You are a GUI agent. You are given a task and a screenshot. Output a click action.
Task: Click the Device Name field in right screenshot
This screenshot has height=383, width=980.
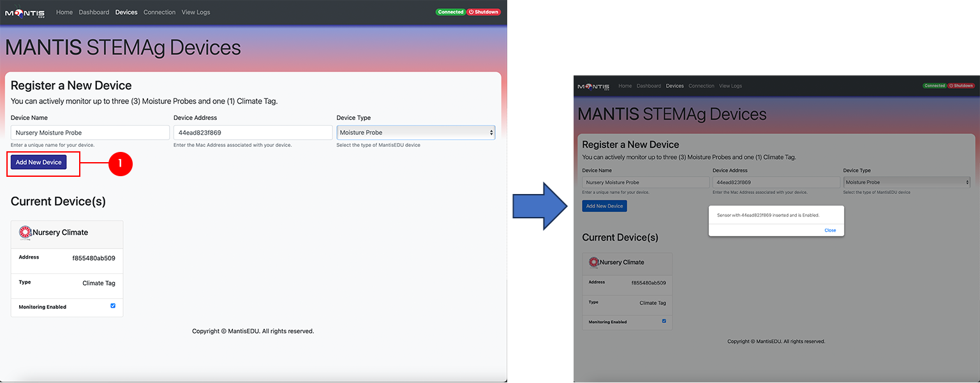click(646, 183)
